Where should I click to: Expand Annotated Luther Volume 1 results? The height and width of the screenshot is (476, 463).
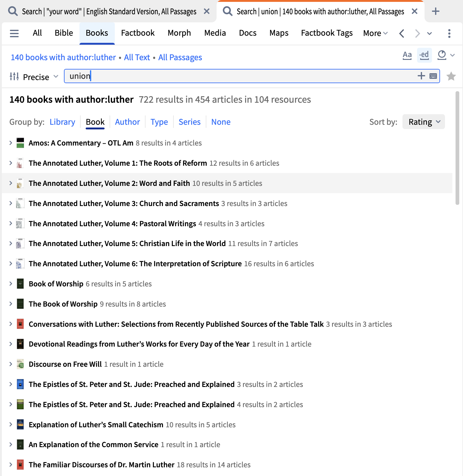[x=11, y=163]
